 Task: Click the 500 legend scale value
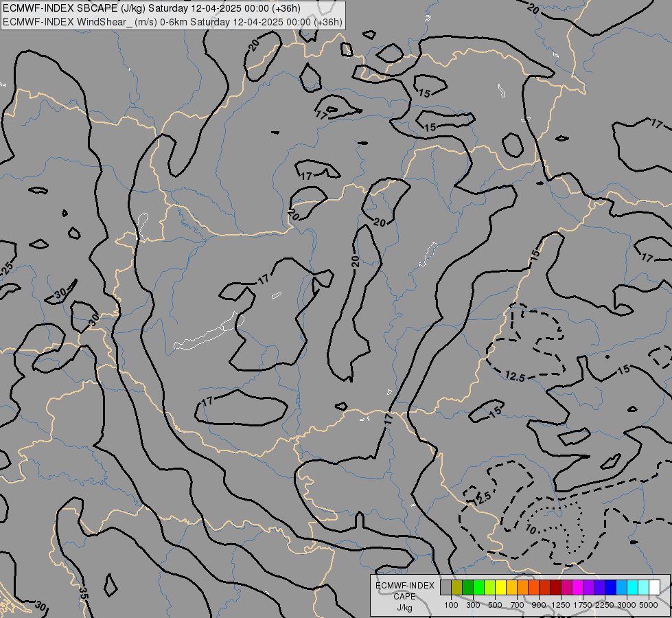click(x=495, y=605)
